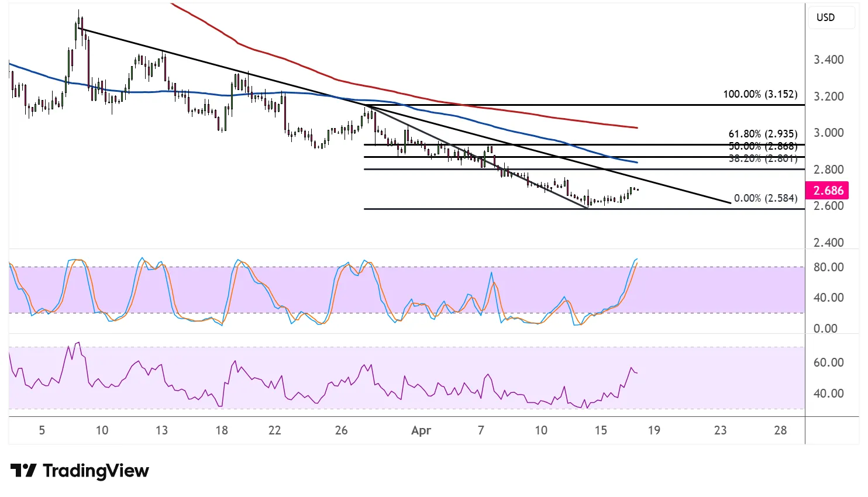The height and width of the screenshot is (497, 868).
Task: Select the right end of blue moving average
Action: click(636, 161)
